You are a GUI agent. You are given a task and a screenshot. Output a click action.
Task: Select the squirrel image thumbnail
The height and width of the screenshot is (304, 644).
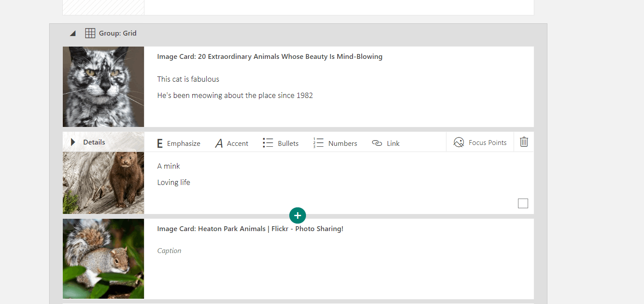(103, 259)
